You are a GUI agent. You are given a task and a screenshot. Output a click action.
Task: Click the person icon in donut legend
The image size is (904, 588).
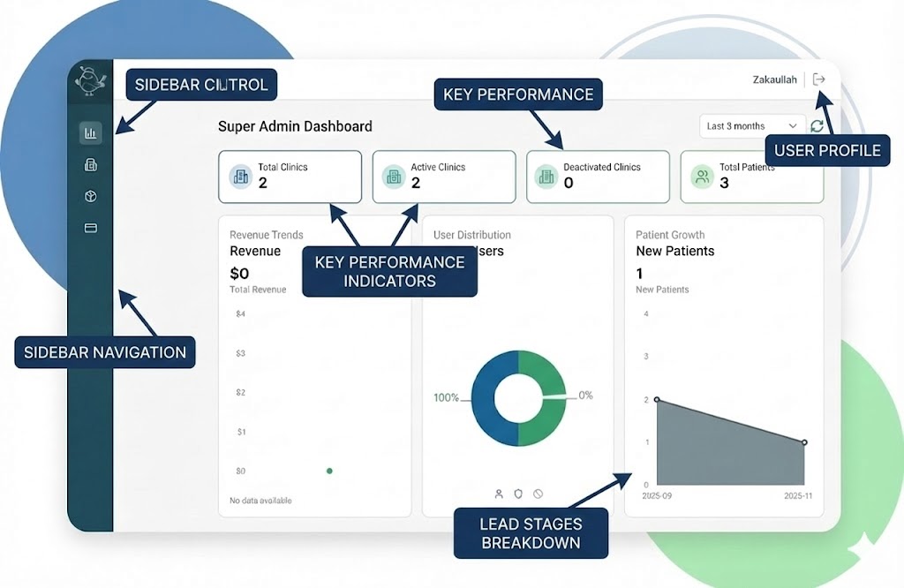pos(499,494)
